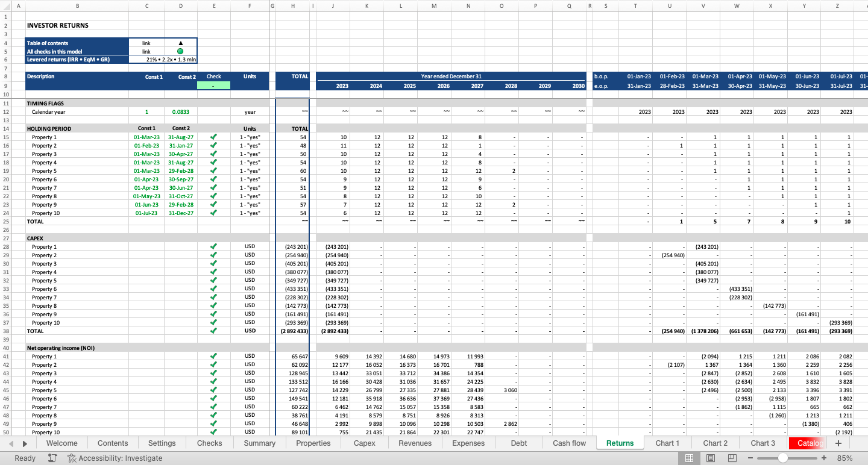Click Property 9 NOI green checkmark
The height and width of the screenshot is (465, 868).
pos(213,424)
